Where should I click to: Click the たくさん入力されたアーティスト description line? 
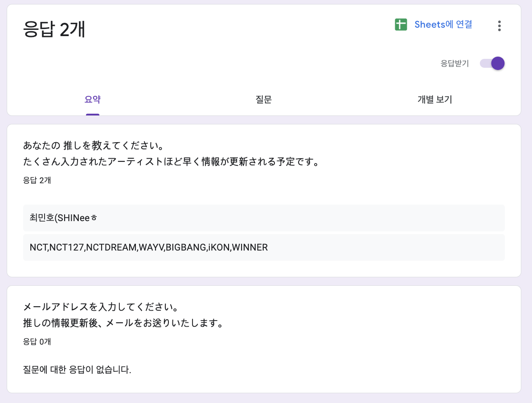point(172,162)
